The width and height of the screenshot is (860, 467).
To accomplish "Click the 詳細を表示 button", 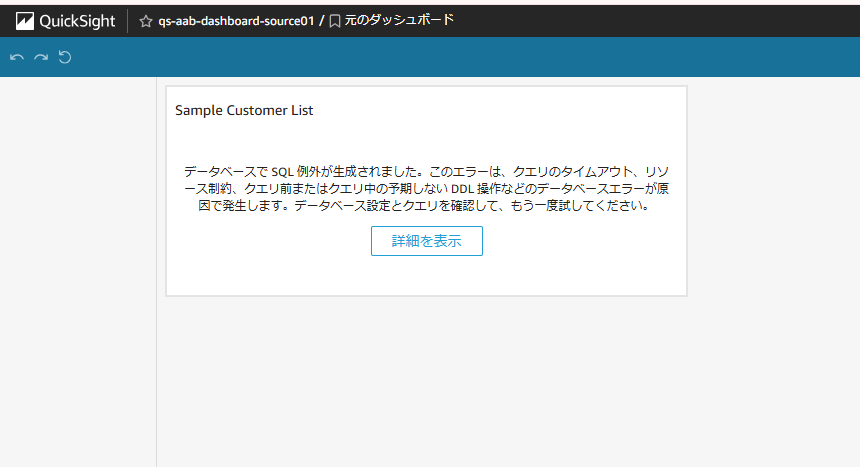I will pos(427,241).
